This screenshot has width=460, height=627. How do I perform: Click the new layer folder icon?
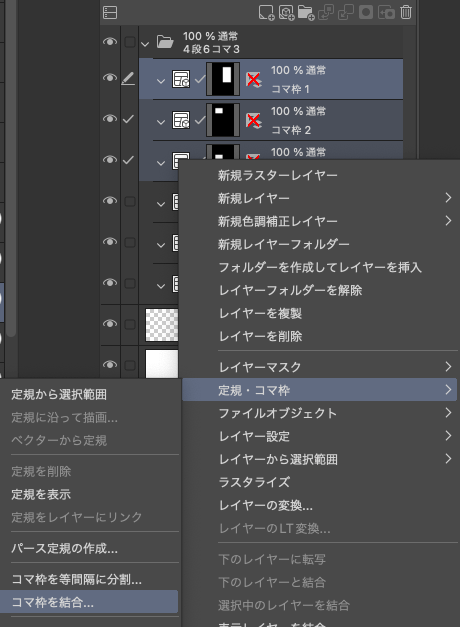pos(306,12)
